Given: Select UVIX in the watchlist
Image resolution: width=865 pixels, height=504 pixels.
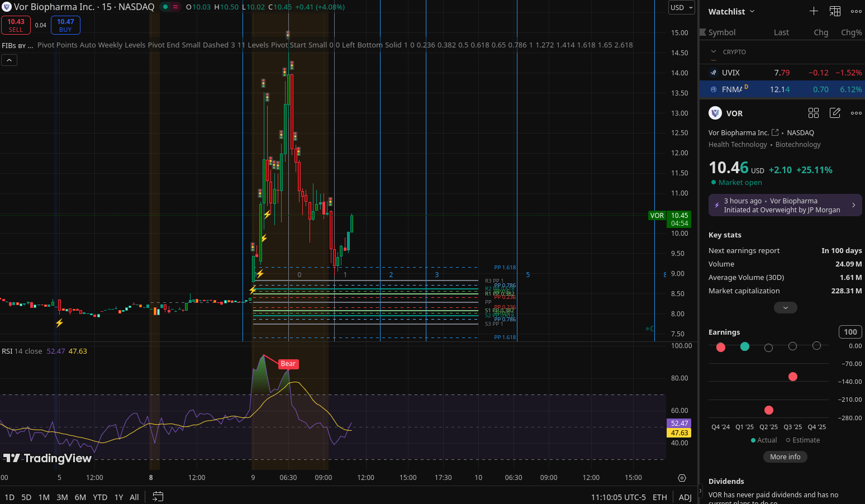Looking at the screenshot, I should click(782, 73).
